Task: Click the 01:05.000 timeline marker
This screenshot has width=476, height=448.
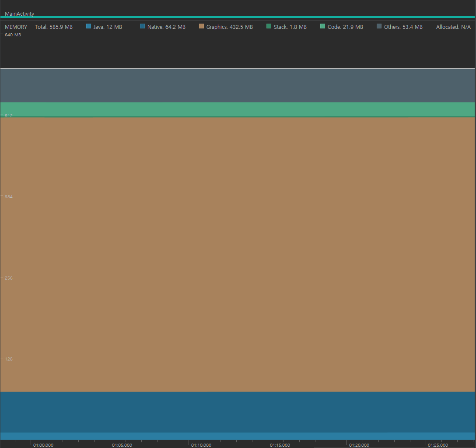Action: [122, 445]
